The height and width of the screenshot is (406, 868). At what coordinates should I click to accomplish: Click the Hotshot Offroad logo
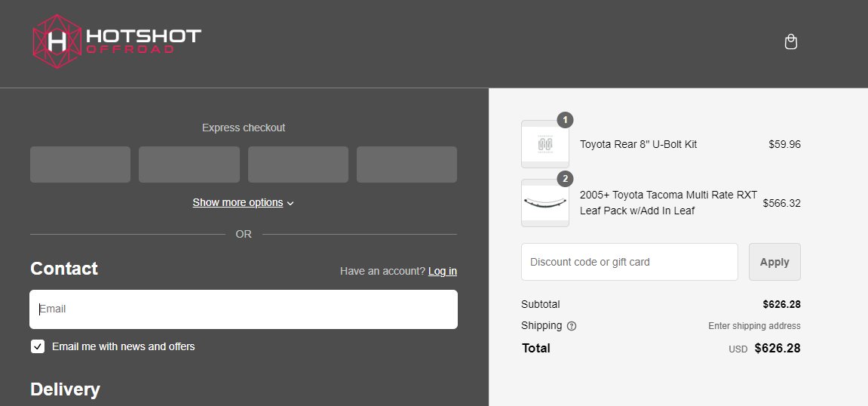(x=117, y=42)
